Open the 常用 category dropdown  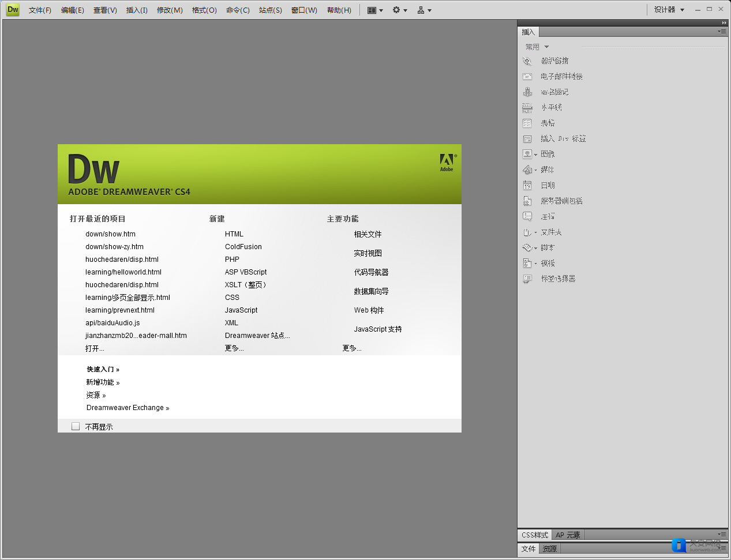pyautogui.click(x=537, y=47)
